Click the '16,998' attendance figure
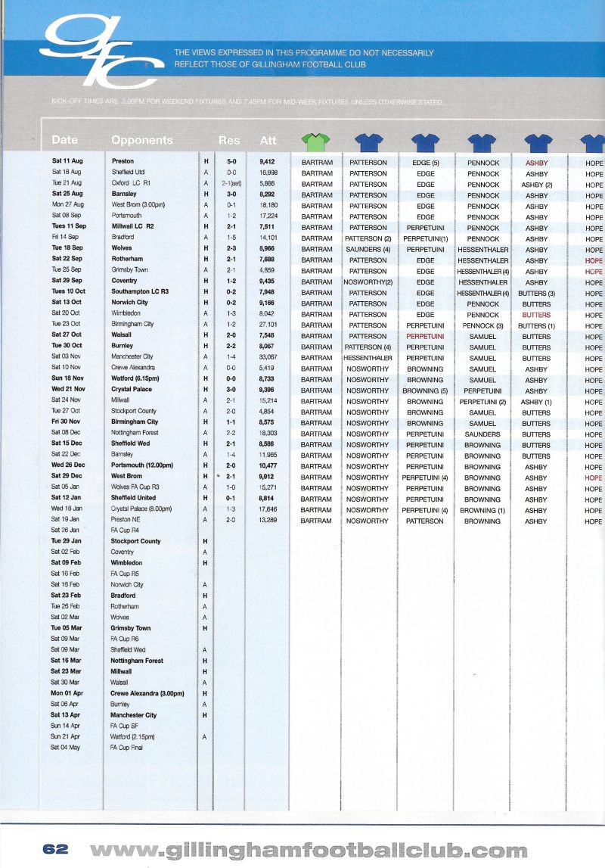 [268, 173]
